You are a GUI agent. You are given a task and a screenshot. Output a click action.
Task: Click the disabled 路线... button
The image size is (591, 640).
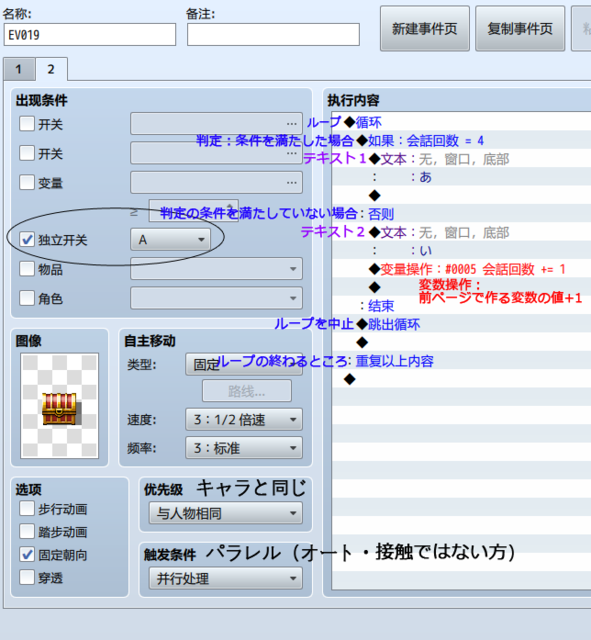247,391
